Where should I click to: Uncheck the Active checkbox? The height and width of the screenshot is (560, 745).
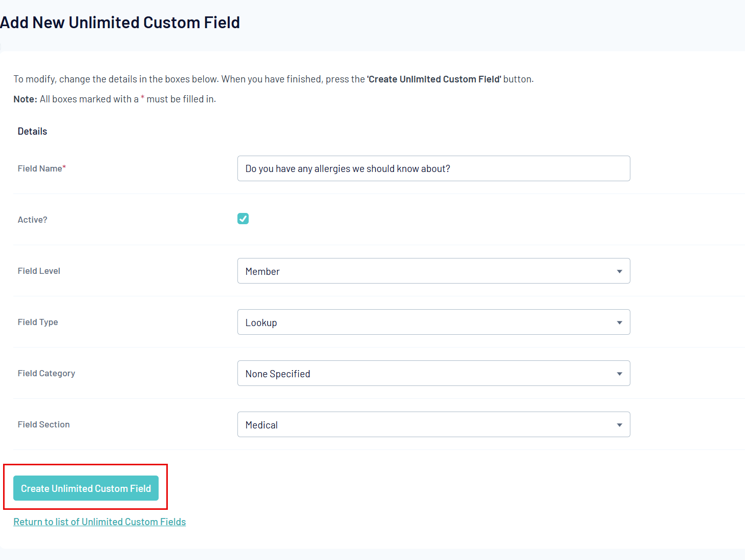click(x=243, y=219)
